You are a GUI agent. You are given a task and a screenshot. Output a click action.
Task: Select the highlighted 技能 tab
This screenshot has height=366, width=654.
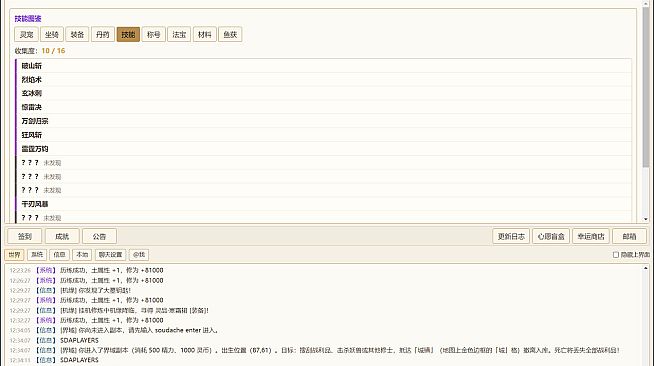(x=128, y=35)
